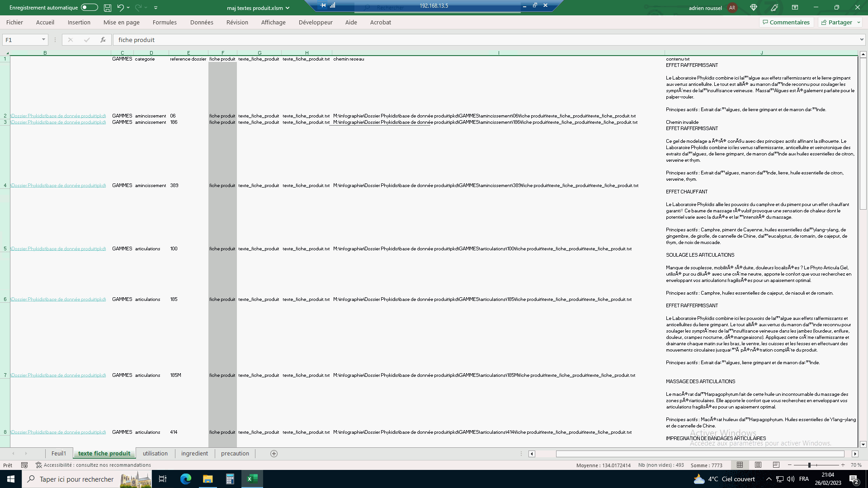Open Excel from Windows taskbar

(x=252, y=479)
